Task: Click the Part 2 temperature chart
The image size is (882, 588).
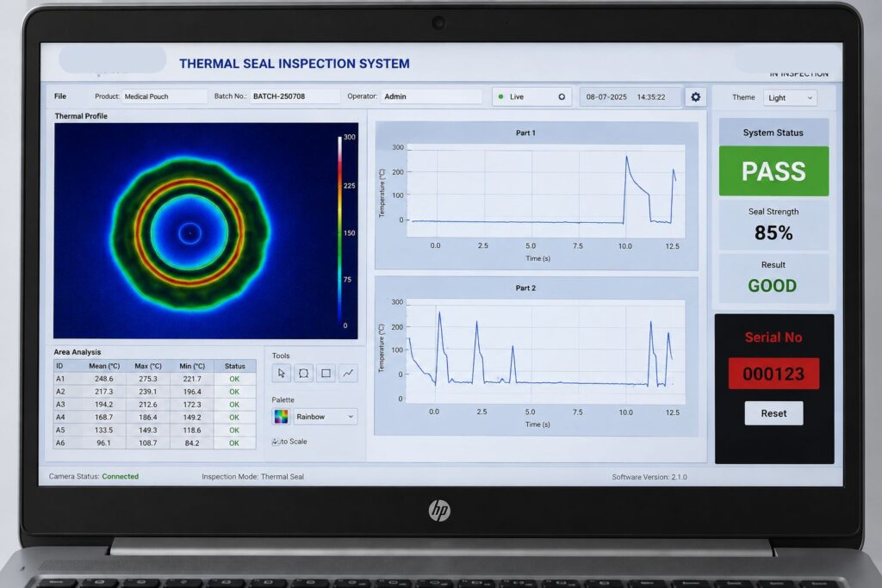Action: (x=537, y=356)
